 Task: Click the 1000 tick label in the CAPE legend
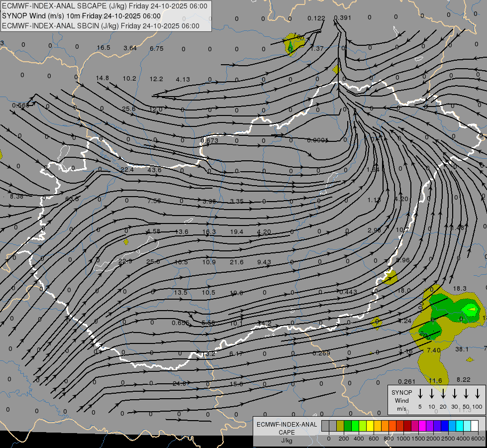point(403,439)
